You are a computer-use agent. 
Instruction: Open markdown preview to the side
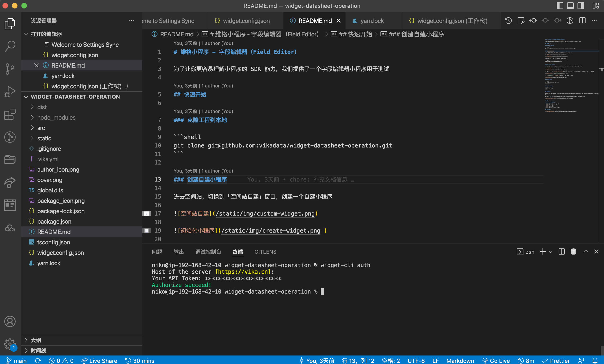click(x=521, y=21)
